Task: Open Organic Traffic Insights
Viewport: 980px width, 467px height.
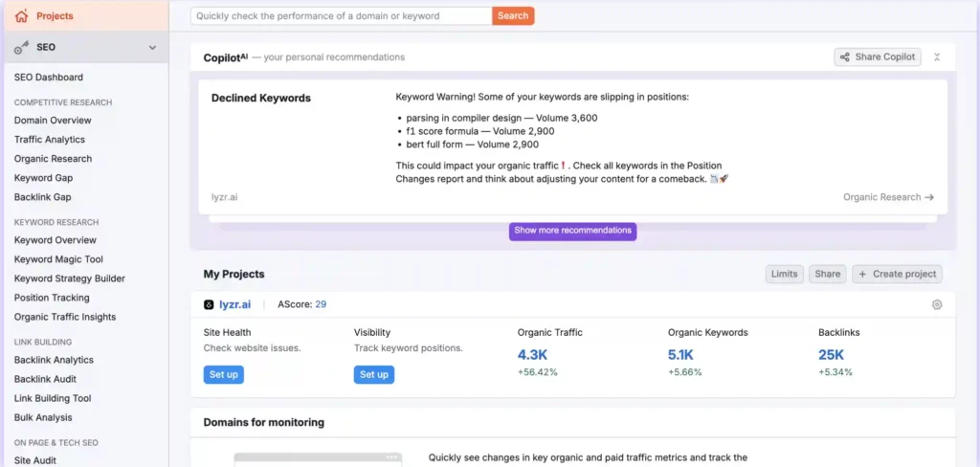Action: point(65,317)
